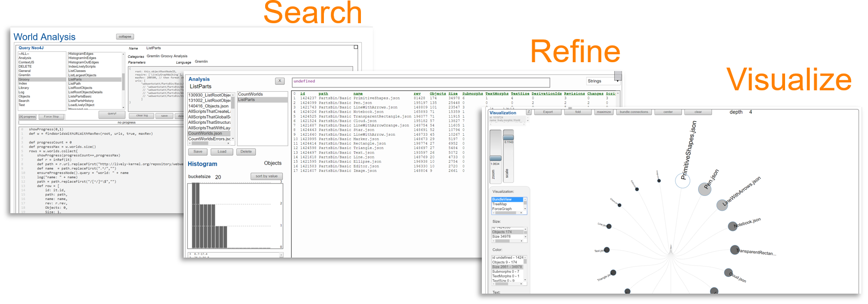Toggle bundle connections in visualization
Image resolution: width=868 pixels, height=304 pixels.
633,112
